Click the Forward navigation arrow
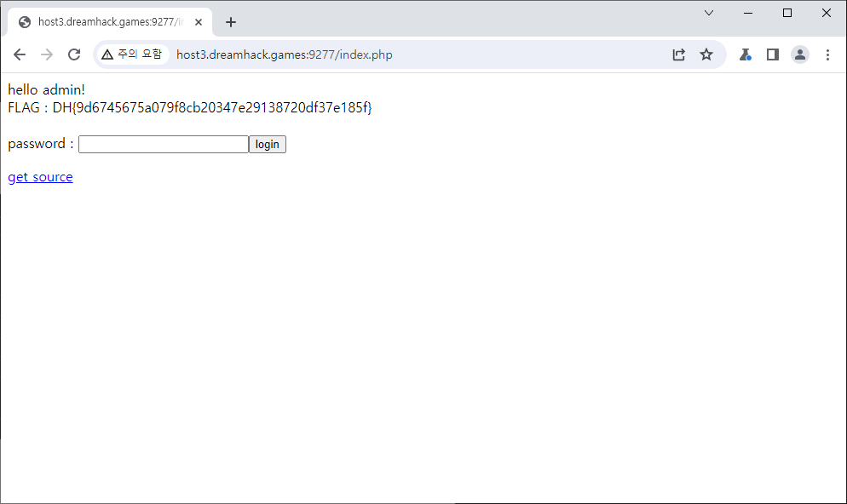 (47, 54)
